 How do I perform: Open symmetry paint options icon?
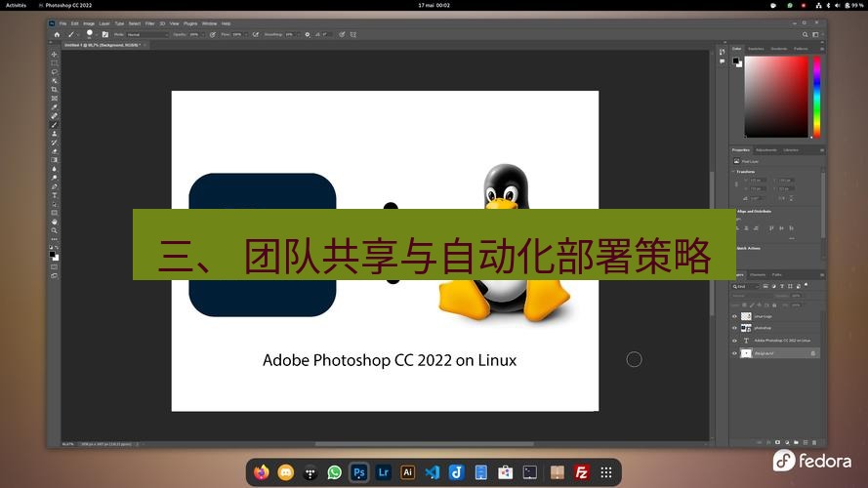[x=353, y=35]
